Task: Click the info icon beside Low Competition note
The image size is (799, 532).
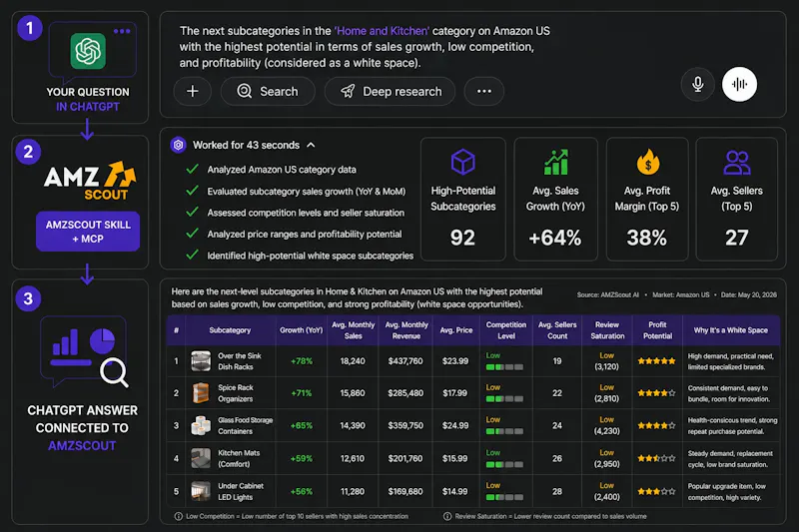Action: tap(179, 516)
